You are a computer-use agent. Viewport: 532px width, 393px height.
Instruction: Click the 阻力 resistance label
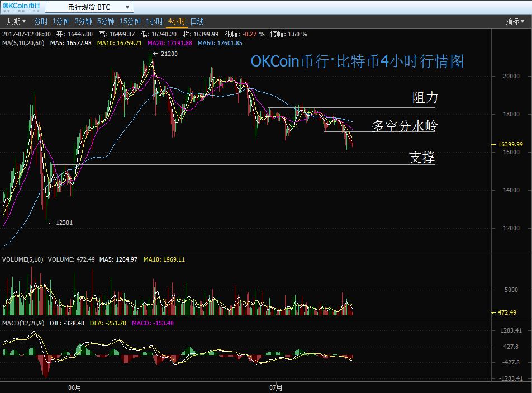[425, 98]
